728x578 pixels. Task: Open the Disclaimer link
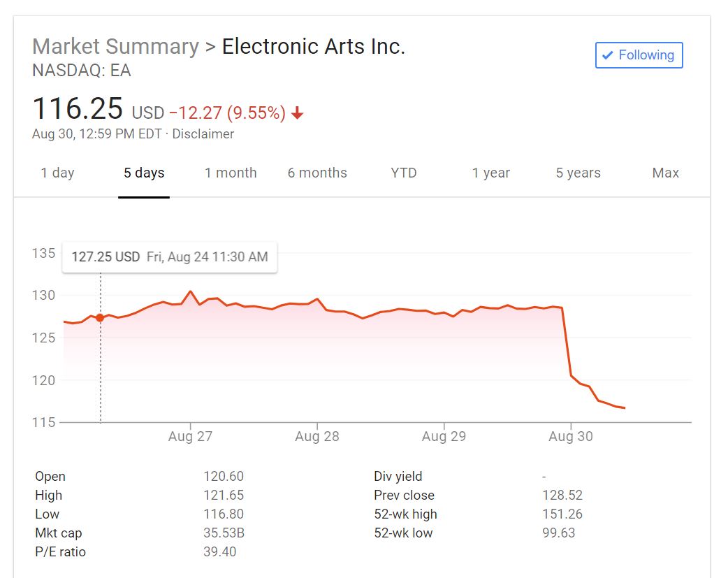point(203,133)
